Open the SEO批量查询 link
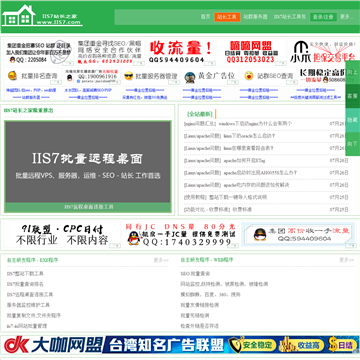Viewport: 360px width, 360px height. point(195,274)
